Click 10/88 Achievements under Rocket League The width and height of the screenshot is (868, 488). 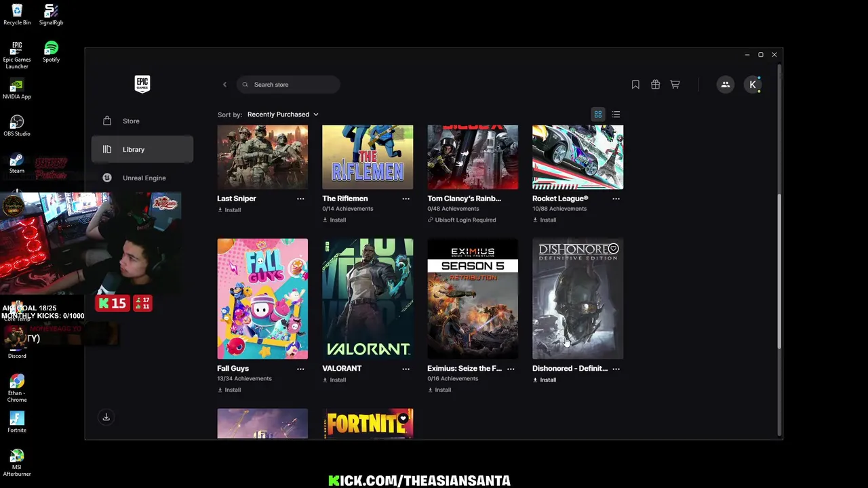tap(559, 209)
